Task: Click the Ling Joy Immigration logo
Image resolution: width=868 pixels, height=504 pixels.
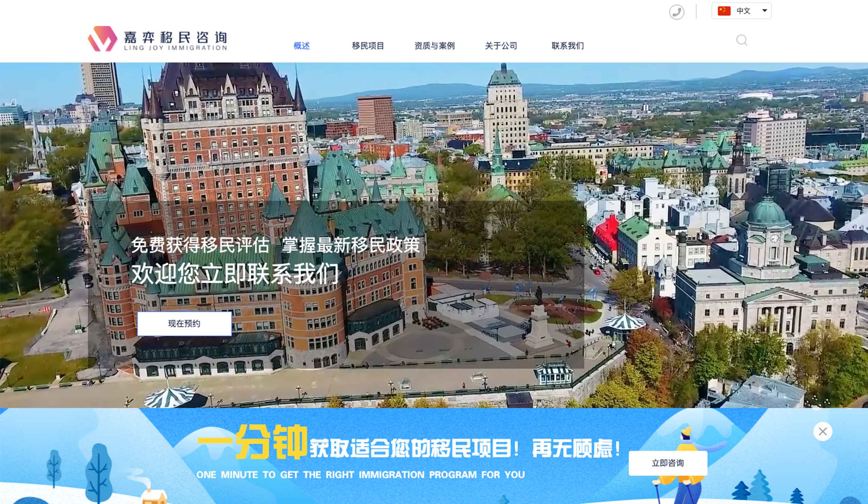Action: (x=158, y=40)
